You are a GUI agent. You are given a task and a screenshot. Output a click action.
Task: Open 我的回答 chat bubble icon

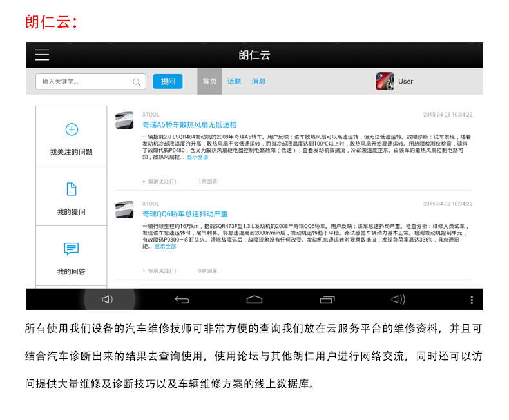pyautogui.click(x=72, y=249)
